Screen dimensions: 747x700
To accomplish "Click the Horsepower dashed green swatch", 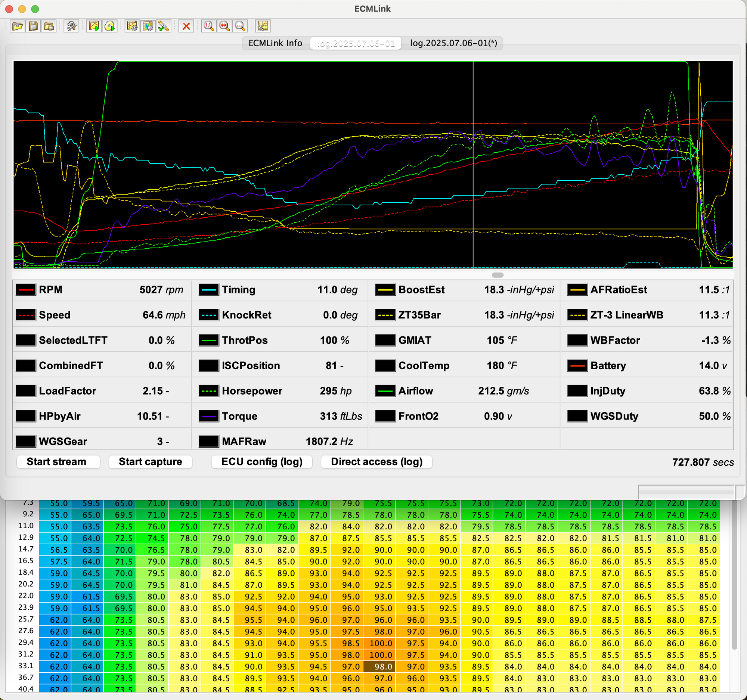I will pyautogui.click(x=209, y=391).
